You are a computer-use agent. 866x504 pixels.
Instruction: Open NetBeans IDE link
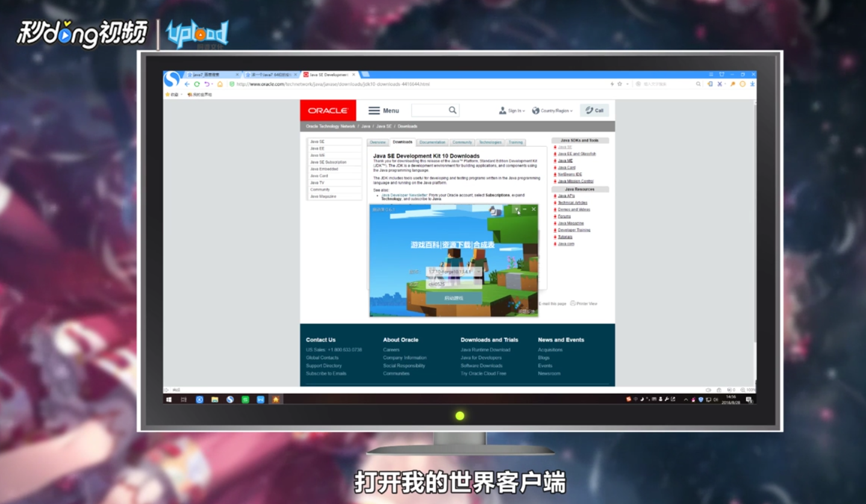(570, 175)
